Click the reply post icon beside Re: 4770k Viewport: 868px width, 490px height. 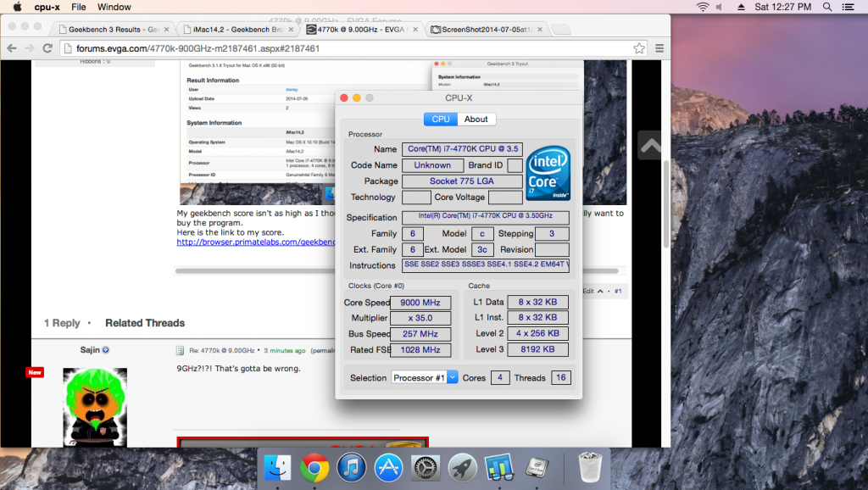[180, 350]
